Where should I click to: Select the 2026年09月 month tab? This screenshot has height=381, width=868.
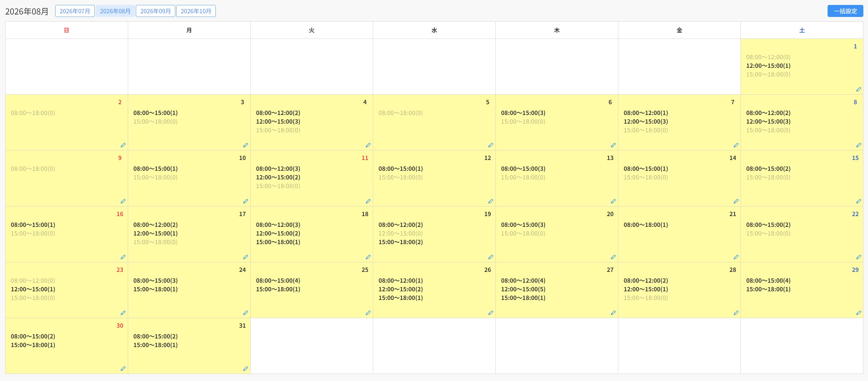click(155, 11)
